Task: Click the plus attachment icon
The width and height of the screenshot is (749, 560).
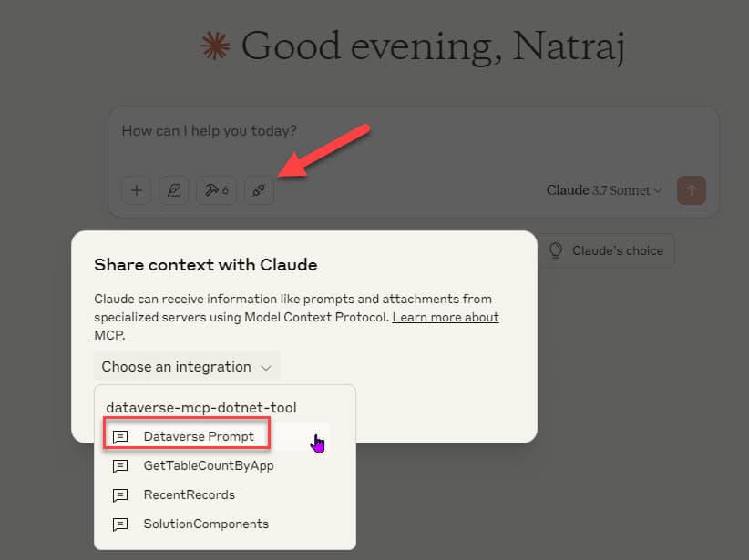Action: [137, 190]
